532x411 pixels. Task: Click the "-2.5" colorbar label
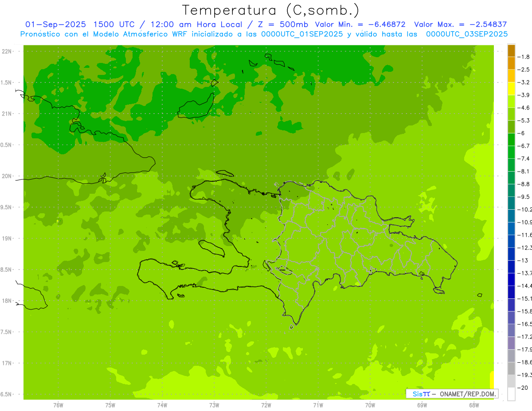coord(524,70)
